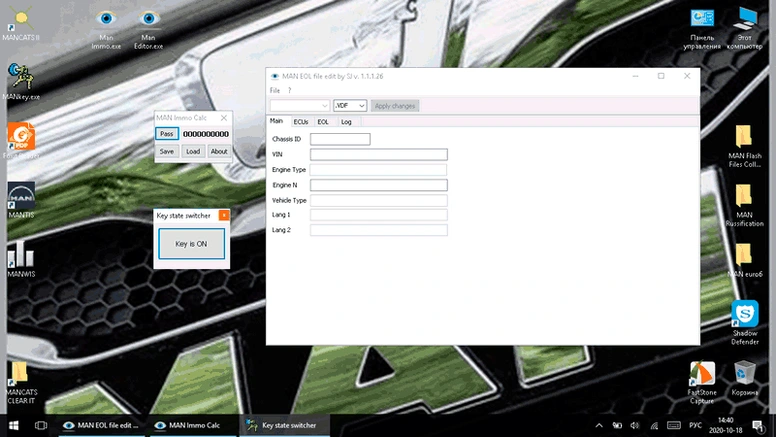The width and height of the screenshot is (776, 437).
Task: Click the 0000000000 code field
Action: 206,134
